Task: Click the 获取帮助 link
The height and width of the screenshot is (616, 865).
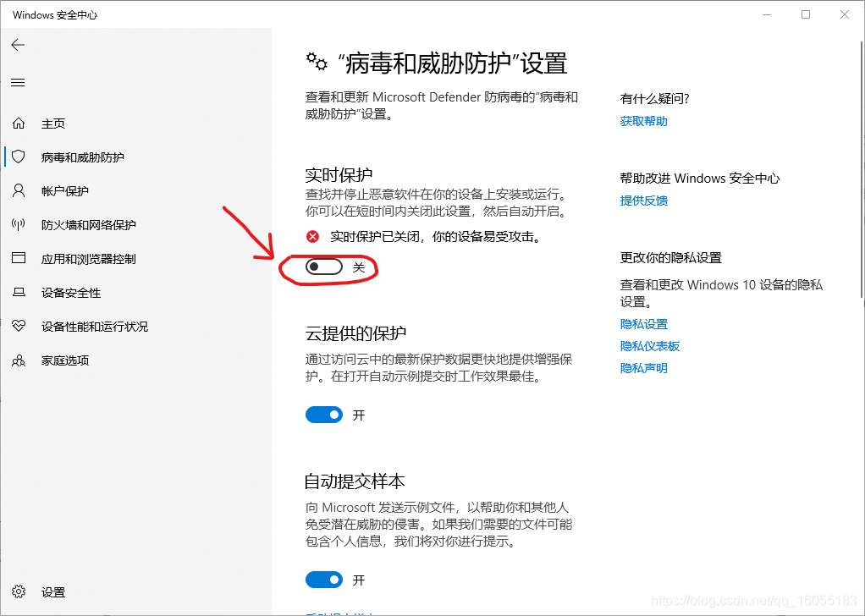Action: (644, 121)
